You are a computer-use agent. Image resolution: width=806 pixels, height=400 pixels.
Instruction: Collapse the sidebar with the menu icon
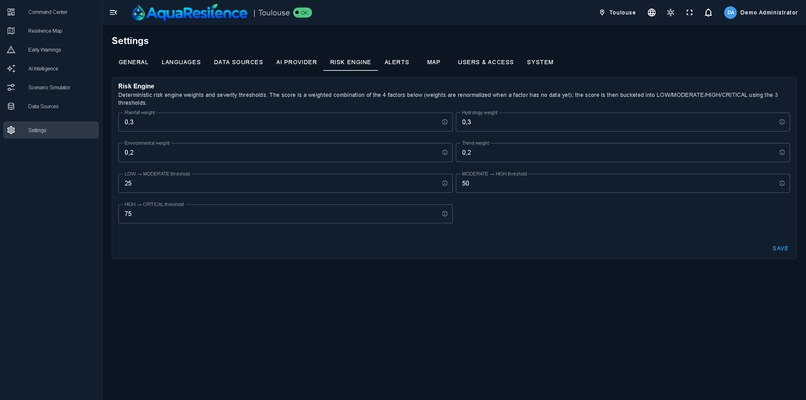click(x=114, y=12)
